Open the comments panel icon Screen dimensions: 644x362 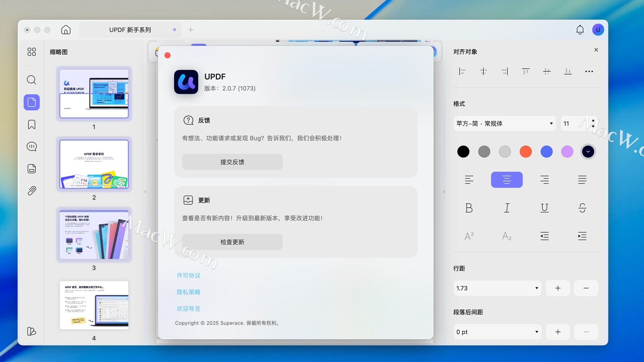pos(32,146)
